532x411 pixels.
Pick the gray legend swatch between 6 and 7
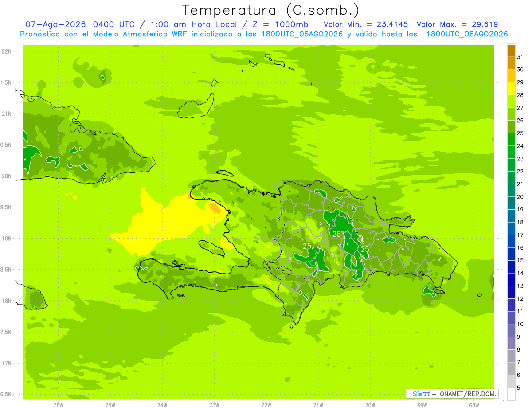pos(511,368)
